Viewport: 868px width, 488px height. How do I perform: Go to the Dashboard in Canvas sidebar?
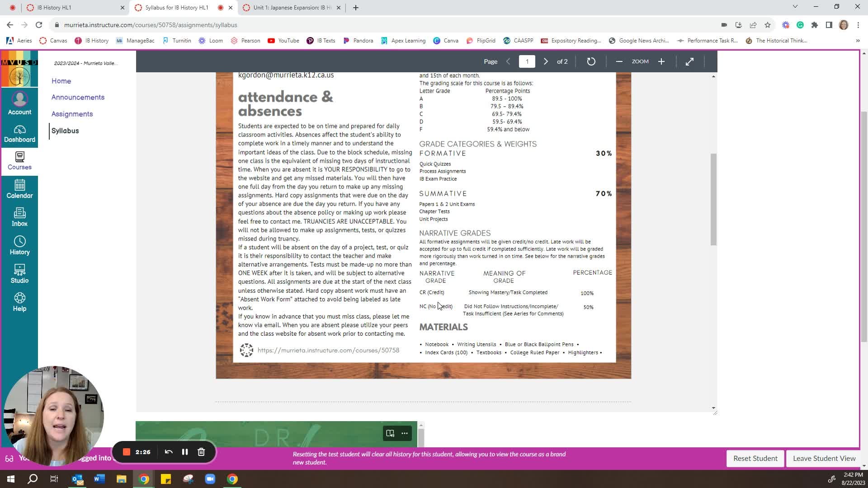click(19, 134)
